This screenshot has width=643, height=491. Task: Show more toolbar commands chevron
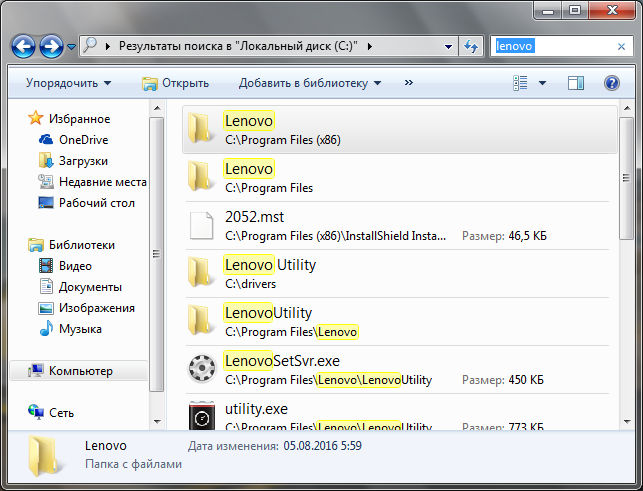coord(408,82)
